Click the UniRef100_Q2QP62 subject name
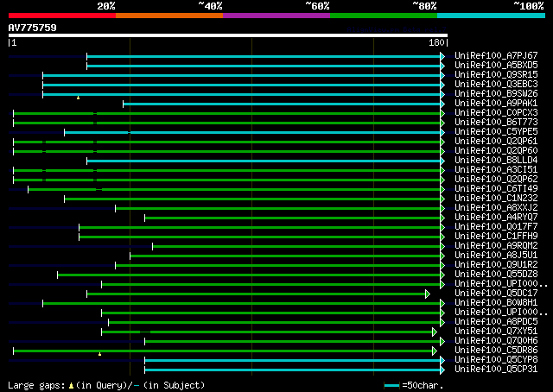The height and width of the screenshot is (392, 553). (496, 180)
